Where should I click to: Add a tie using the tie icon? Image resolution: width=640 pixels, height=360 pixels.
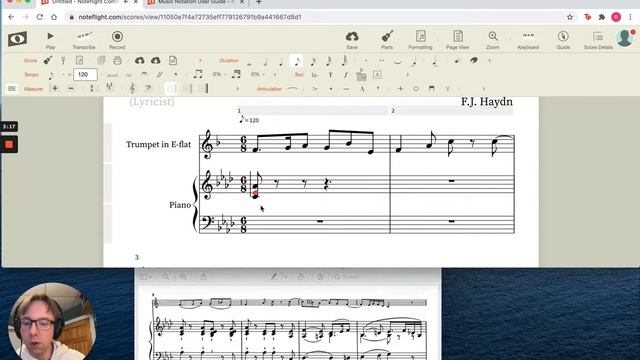point(398,62)
